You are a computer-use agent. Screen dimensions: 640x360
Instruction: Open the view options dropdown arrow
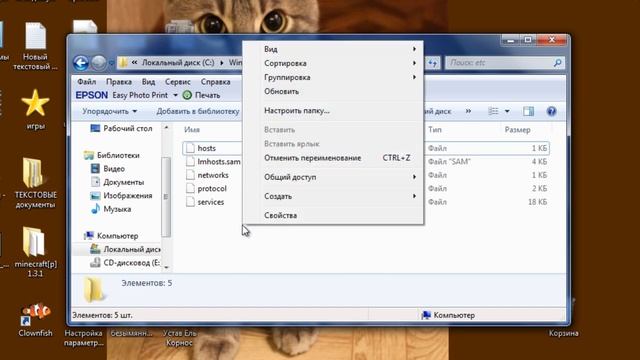507,111
